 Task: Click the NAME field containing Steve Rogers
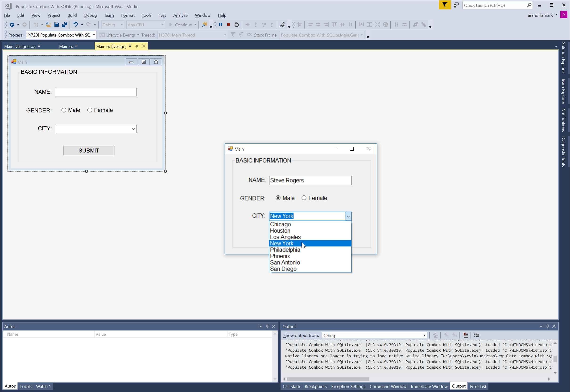pos(310,181)
